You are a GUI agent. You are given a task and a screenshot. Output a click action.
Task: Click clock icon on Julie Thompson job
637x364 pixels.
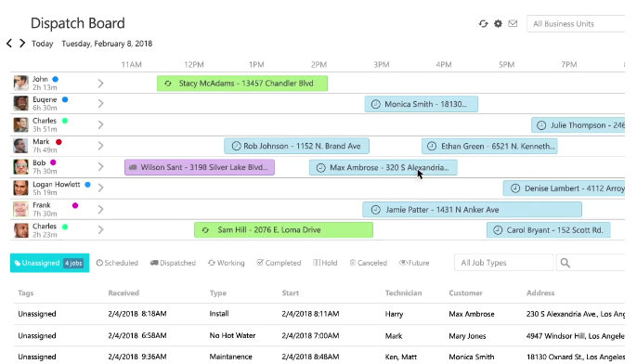[x=541, y=125]
